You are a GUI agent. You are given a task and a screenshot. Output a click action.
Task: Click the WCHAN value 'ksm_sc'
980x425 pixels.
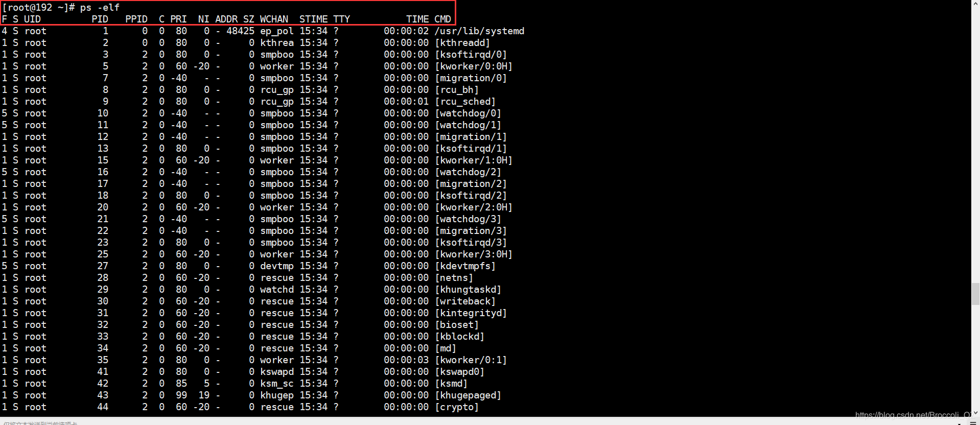(277, 384)
